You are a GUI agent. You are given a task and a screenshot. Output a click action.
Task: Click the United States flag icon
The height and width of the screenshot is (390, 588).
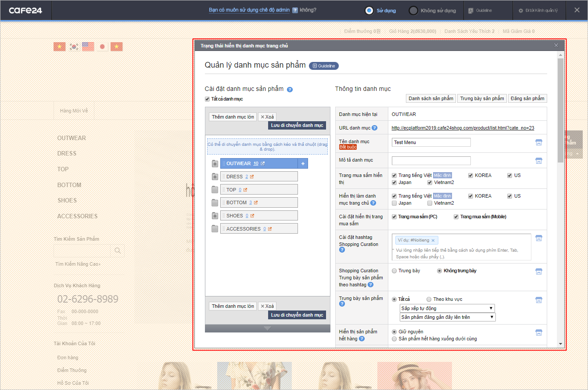coord(88,47)
